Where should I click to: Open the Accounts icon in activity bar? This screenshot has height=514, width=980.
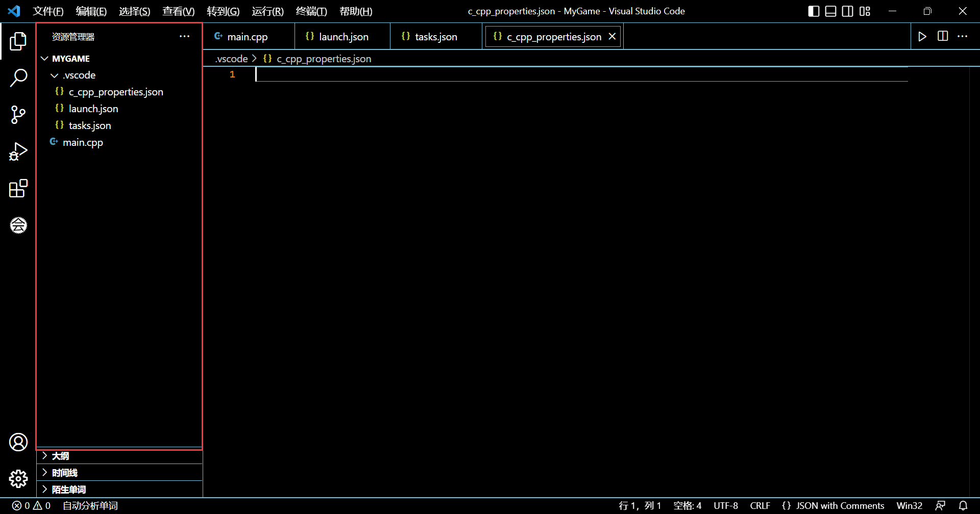coord(18,442)
